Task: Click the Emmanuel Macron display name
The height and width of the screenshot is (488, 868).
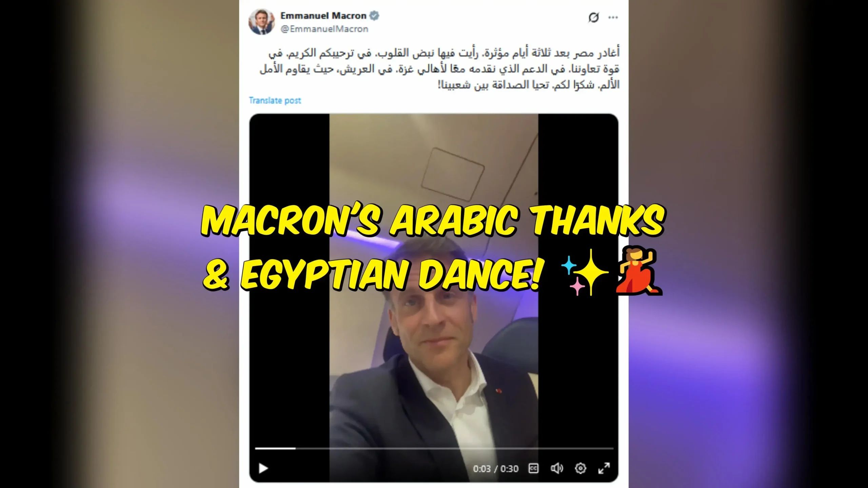Action: tap(323, 16)
